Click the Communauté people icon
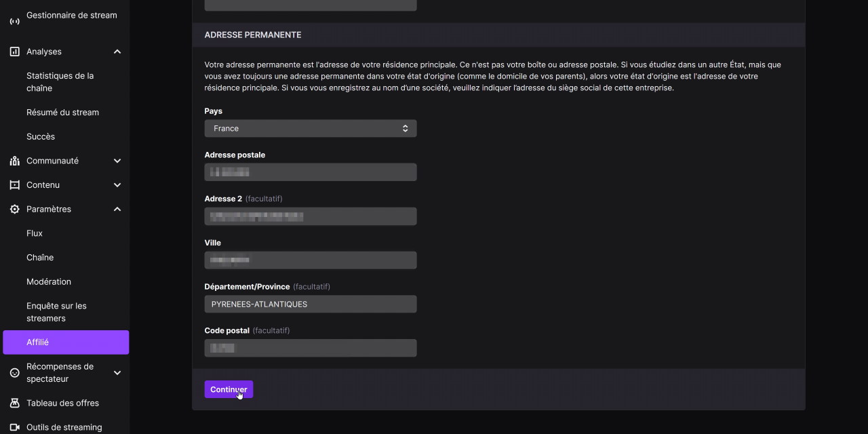 coord(14,161)
